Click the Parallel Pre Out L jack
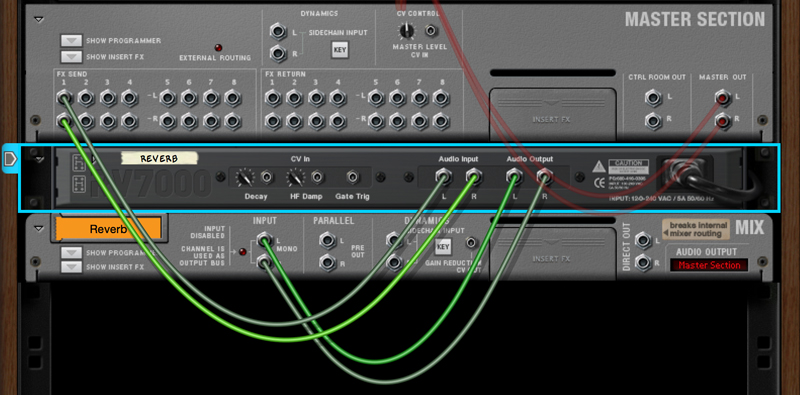800x395 pixels. pos(327,239)
